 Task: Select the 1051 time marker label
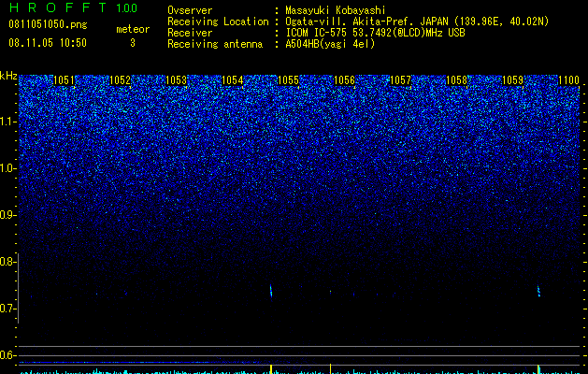[x=64, y=80]
